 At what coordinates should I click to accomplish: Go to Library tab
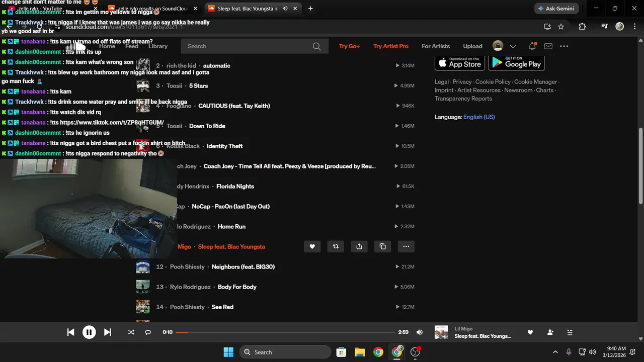(x=158, y=46)
